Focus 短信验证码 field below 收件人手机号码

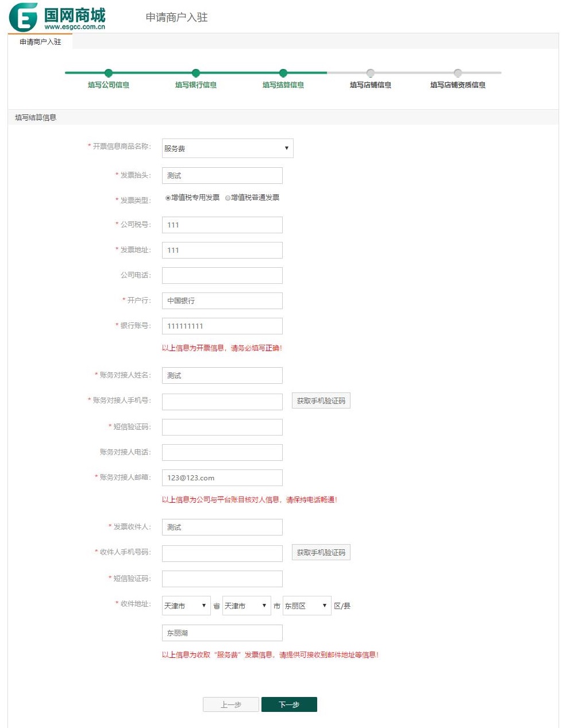click(x=222, y=579)
